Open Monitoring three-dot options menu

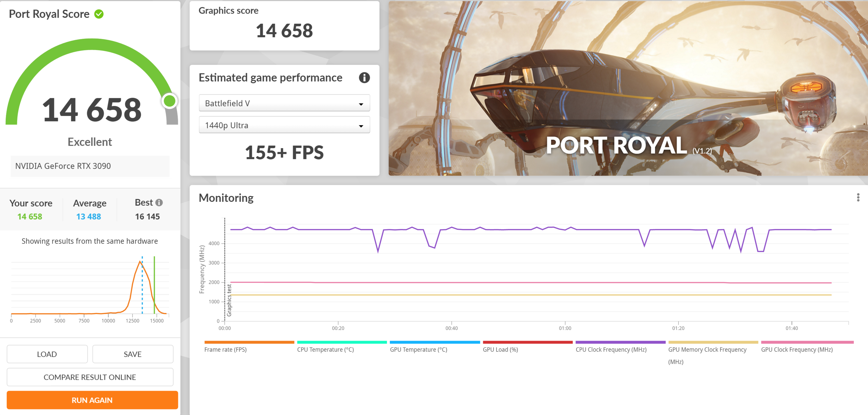click(x=858, y=197)
